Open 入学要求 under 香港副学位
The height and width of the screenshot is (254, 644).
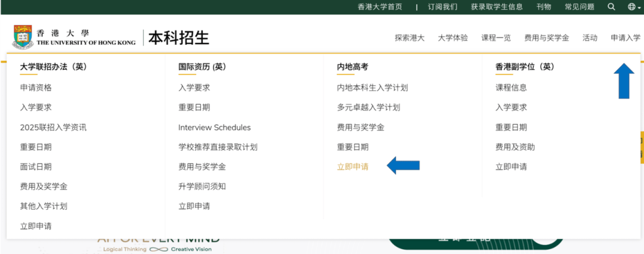(x=512, y=107)
